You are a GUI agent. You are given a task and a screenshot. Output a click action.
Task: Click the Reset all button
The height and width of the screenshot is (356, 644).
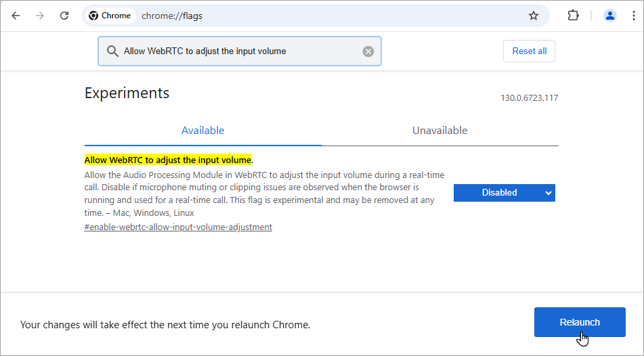click(529, 51)
